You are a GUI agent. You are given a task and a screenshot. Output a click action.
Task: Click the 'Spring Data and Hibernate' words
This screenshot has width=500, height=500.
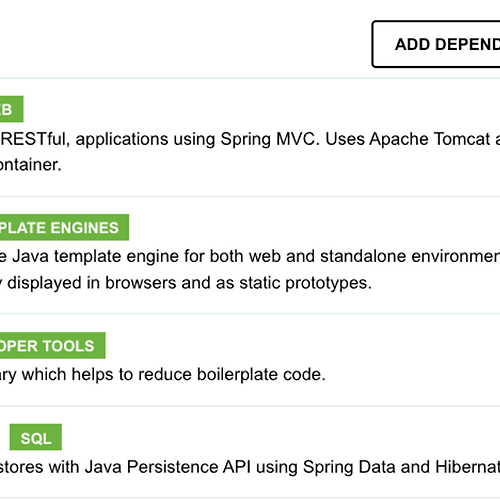401,467
